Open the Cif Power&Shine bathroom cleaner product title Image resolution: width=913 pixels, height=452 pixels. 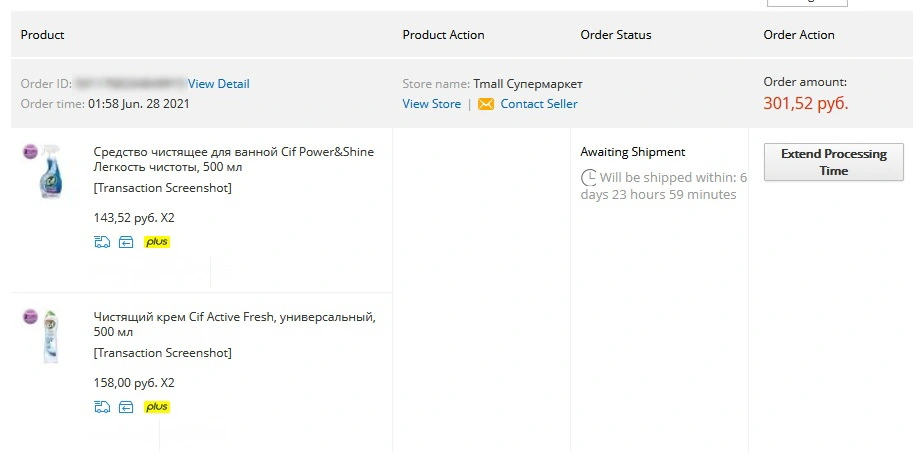click(233, 160)
